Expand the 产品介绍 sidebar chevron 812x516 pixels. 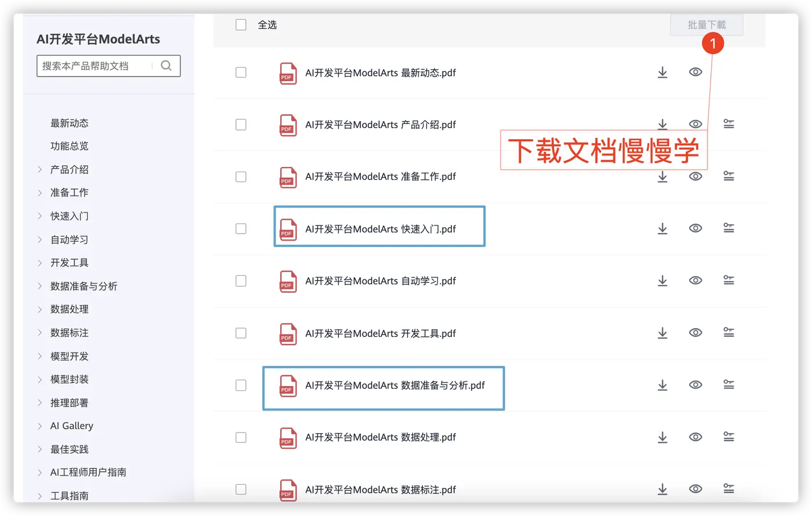point(39,169)
